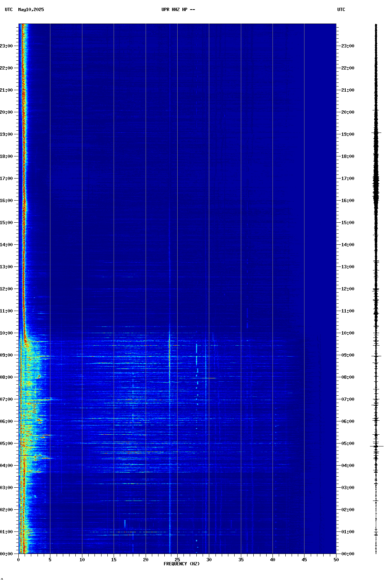Click the right-axis '05:00' time label

[348, 444]
